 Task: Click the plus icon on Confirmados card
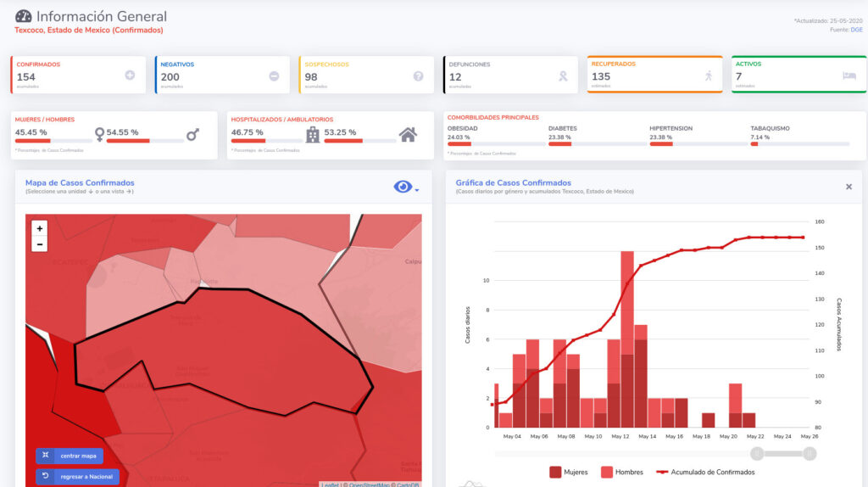[x=130, y=76]
